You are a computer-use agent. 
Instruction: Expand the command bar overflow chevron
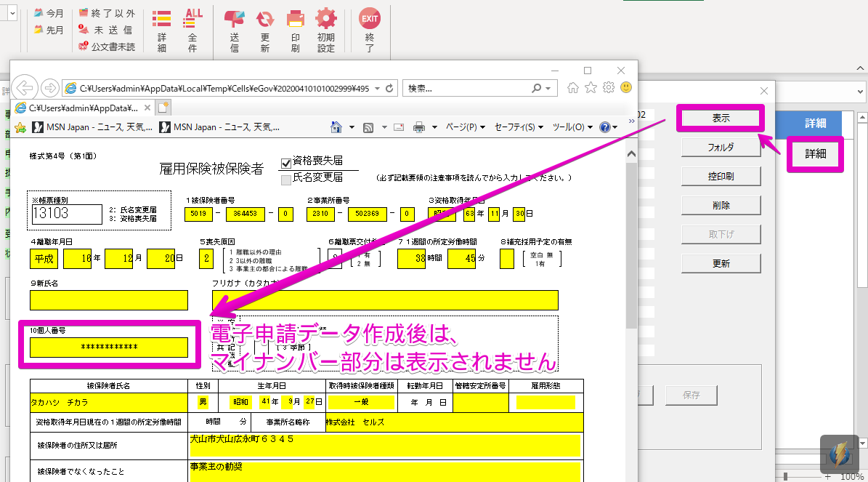(632, 121)
